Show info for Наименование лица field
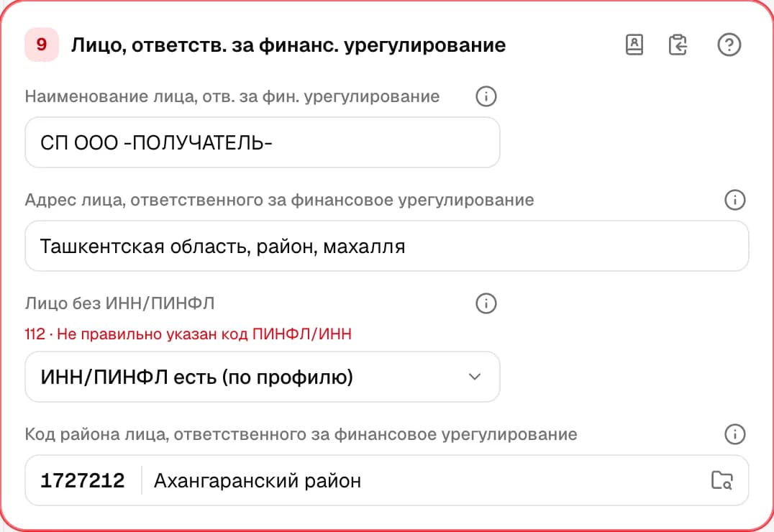 click(486, 96)
